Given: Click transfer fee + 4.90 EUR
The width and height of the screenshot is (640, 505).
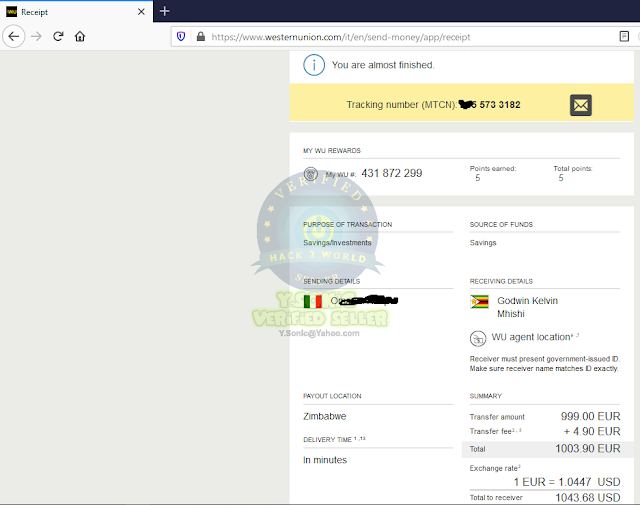Looking at the screenshot, I should click(592, 431).
